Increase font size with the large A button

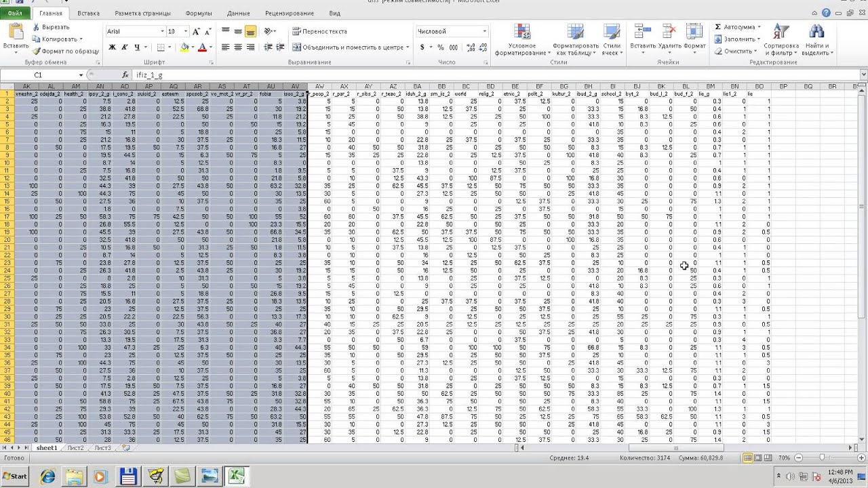tap(197, 32)
